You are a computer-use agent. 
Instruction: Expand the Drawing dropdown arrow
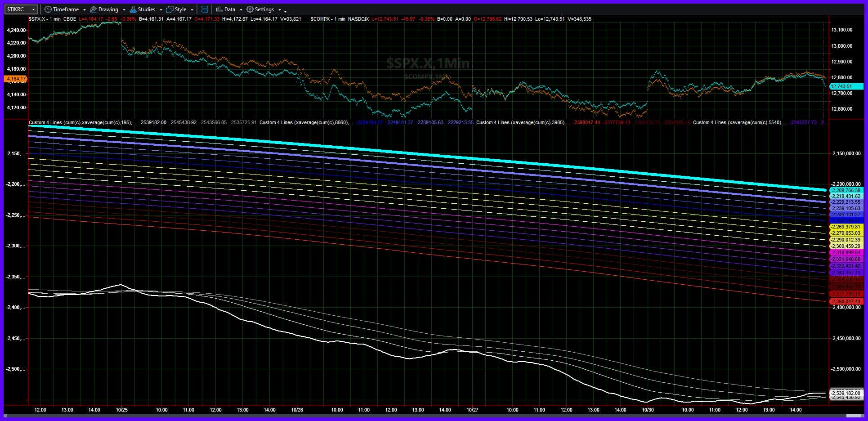click(124, 9)
